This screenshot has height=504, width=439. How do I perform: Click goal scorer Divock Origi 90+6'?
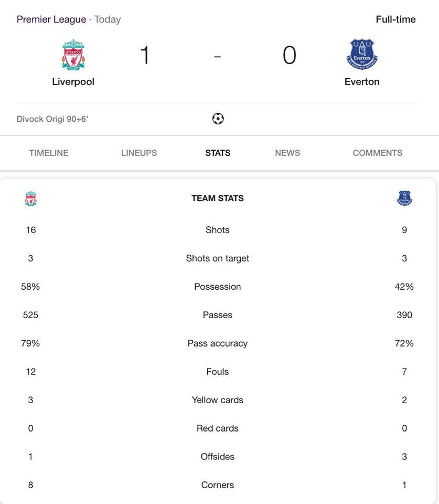pos(52,119)
